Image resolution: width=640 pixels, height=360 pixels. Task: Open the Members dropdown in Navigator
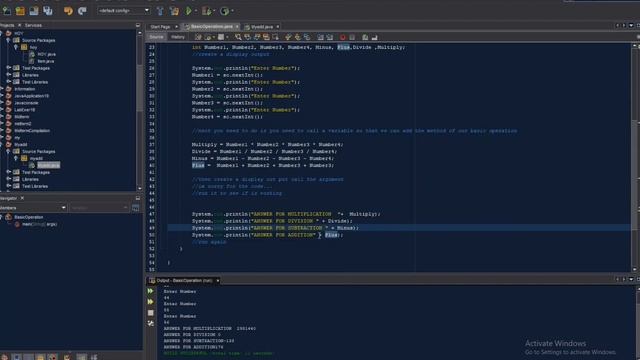(x=33, y=208)
